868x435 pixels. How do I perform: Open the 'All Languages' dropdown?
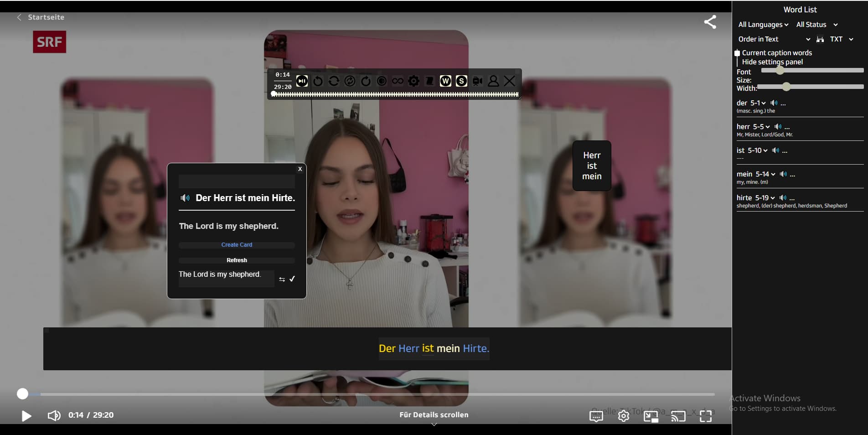click(x=763, y=25)
